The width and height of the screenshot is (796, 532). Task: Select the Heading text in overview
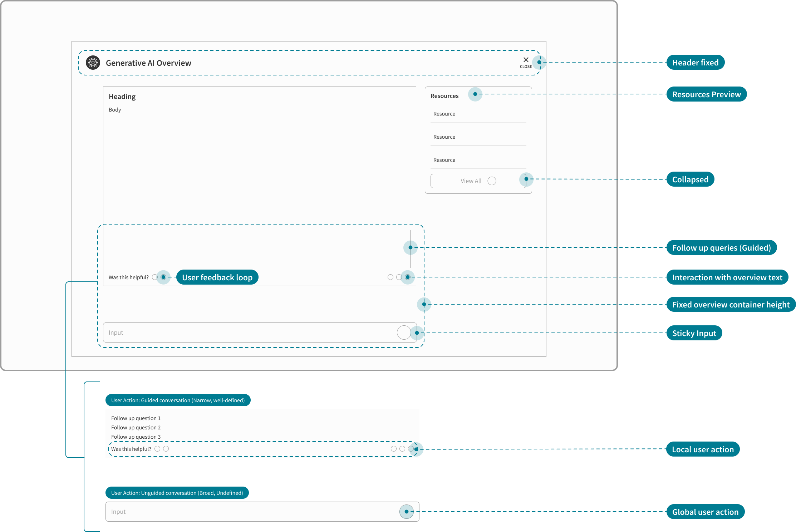(x=122, y=97)
